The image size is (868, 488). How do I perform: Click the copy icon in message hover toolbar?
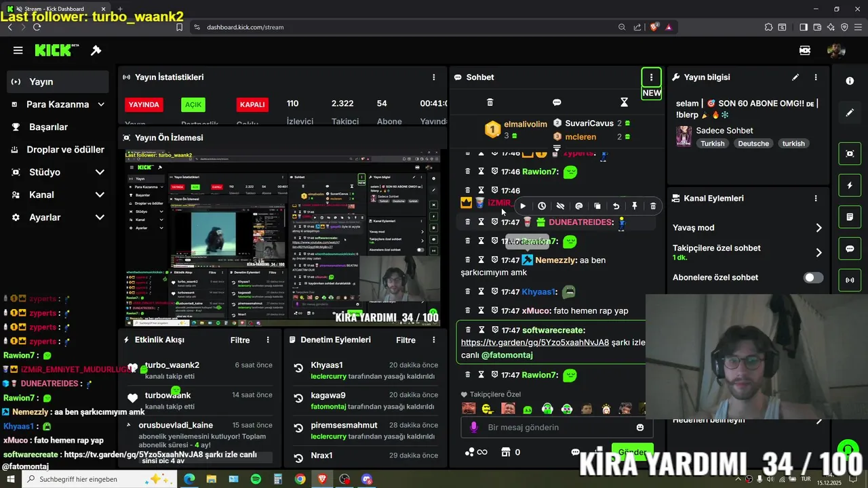tap(597, 206)
